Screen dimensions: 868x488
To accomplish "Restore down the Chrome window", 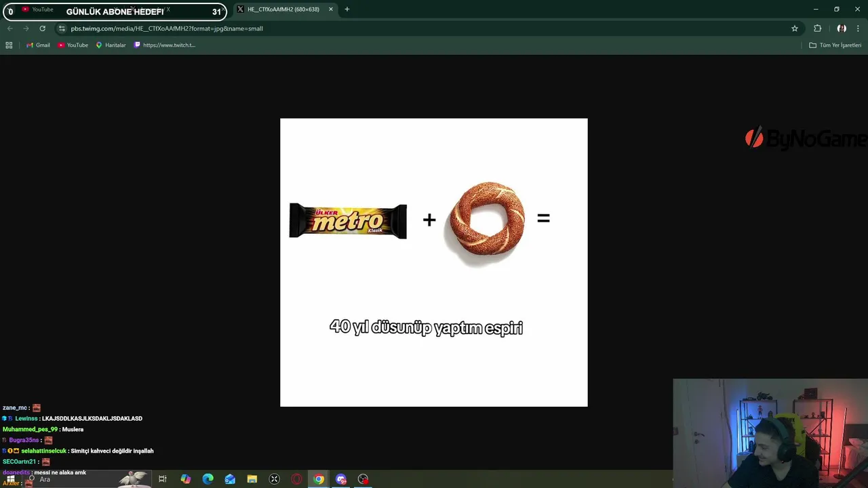I will tap(837, 9).
